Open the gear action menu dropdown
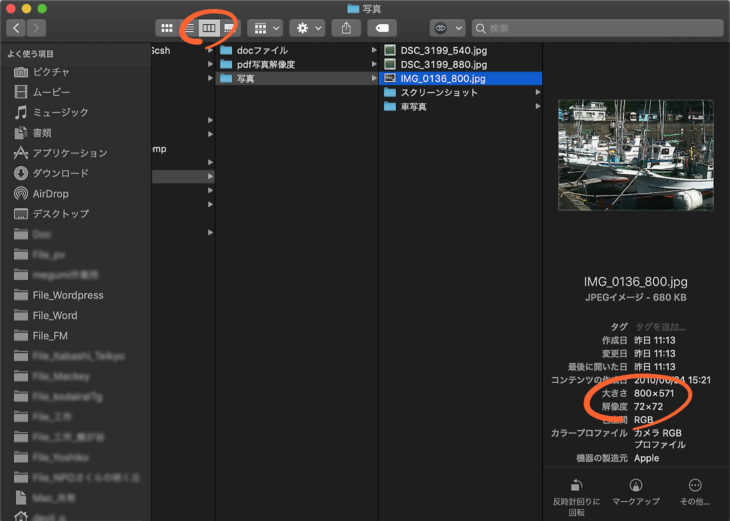Viewport: 730px width, 521px height. [304, 28]
